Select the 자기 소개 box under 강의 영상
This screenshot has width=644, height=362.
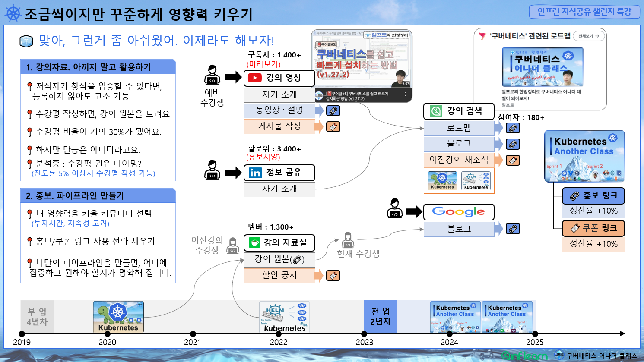pos(279,94)
